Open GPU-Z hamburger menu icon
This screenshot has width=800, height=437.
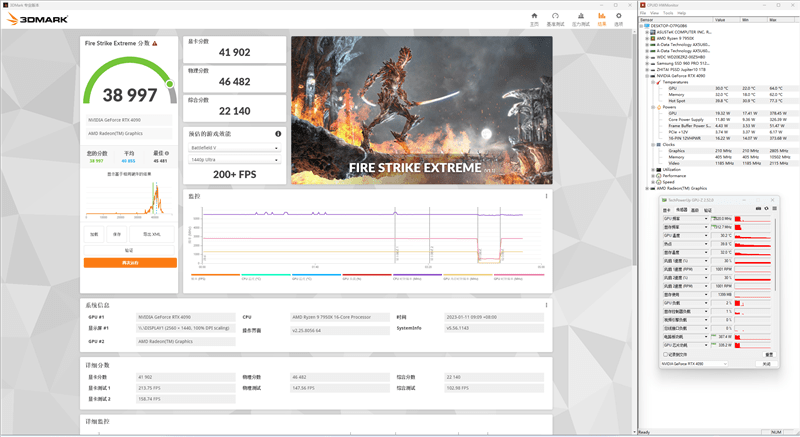pos(774,209)
